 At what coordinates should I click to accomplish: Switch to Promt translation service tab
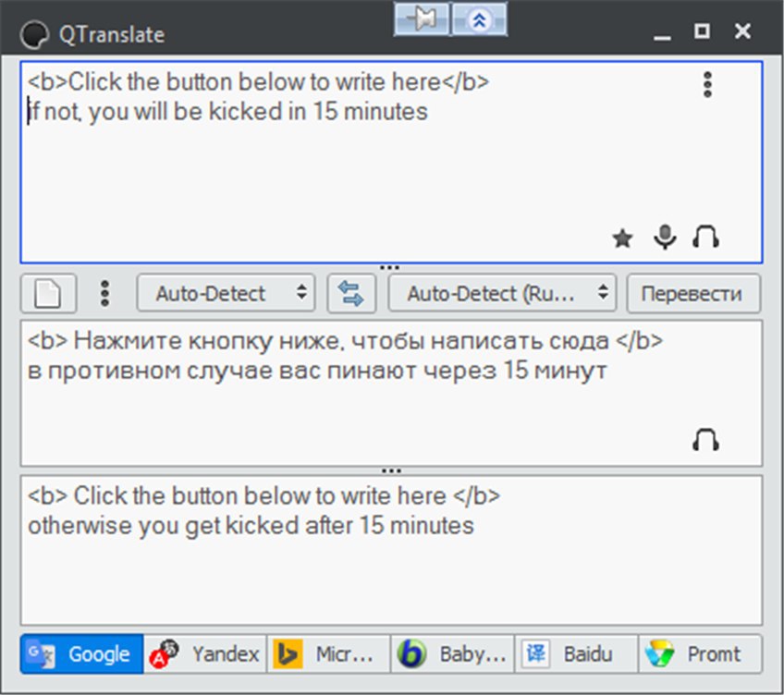700,654
